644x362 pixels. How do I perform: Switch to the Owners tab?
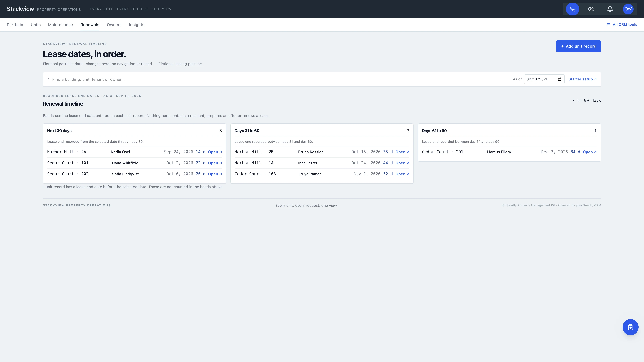pyautogui.click(x=114, y=25)
